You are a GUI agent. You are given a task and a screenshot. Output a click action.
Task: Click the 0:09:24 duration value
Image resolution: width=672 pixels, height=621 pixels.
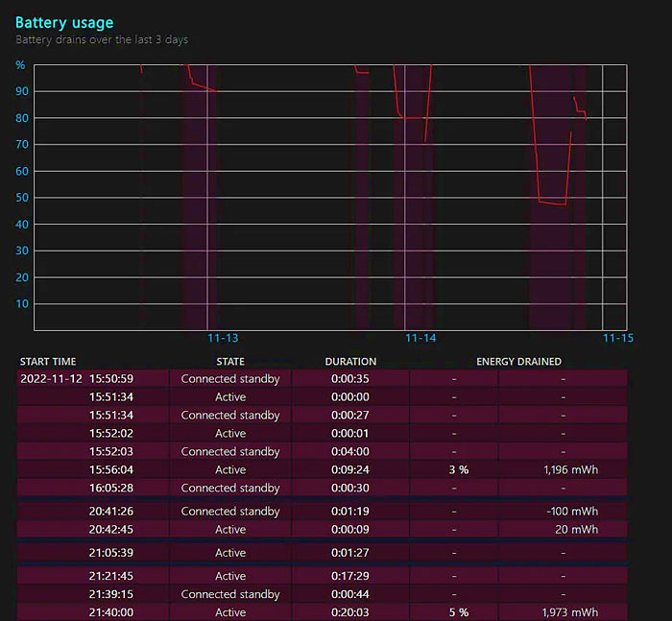(x=350, y=469)
